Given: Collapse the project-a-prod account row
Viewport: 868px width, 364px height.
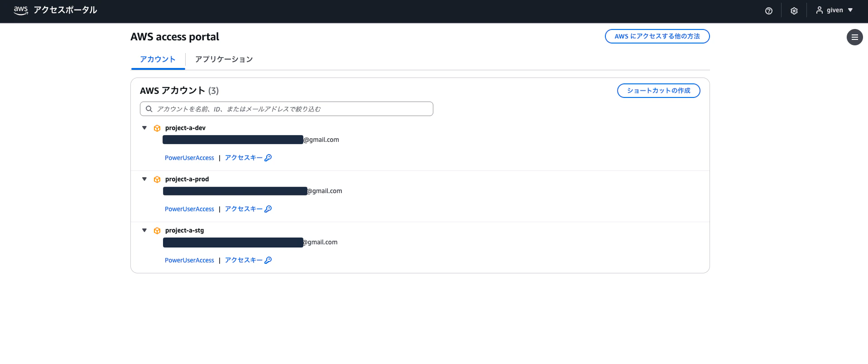Looking at the screenshot, I should (144, 179).
